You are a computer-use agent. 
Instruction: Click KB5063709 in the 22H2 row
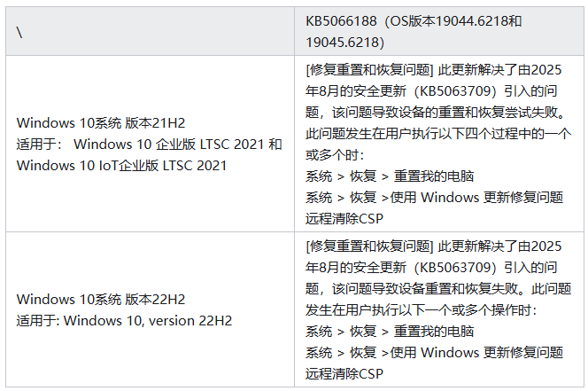[455, 267]
